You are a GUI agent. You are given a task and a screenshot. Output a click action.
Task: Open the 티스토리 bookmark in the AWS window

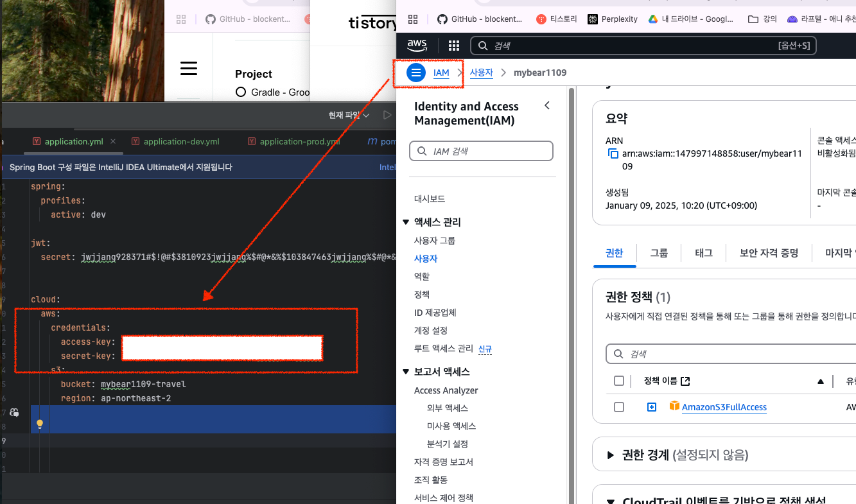(557, 19)
